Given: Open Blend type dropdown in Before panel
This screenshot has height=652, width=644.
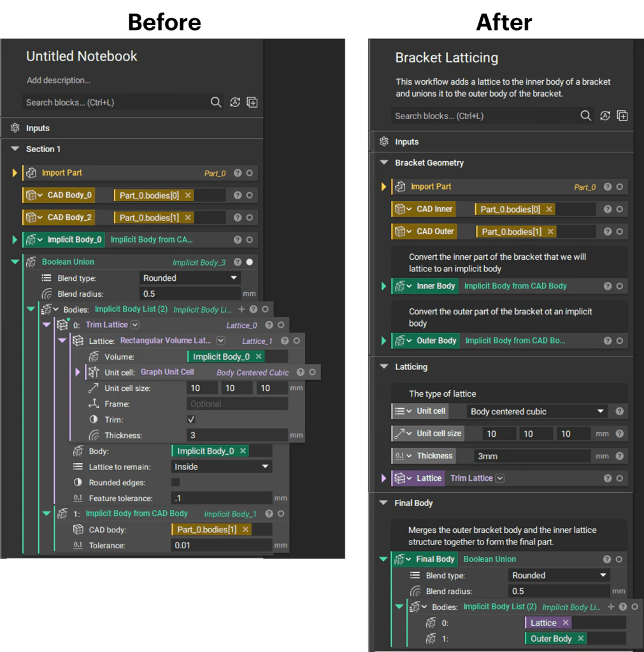Looking at the screenshot, I should pos(190,278).
